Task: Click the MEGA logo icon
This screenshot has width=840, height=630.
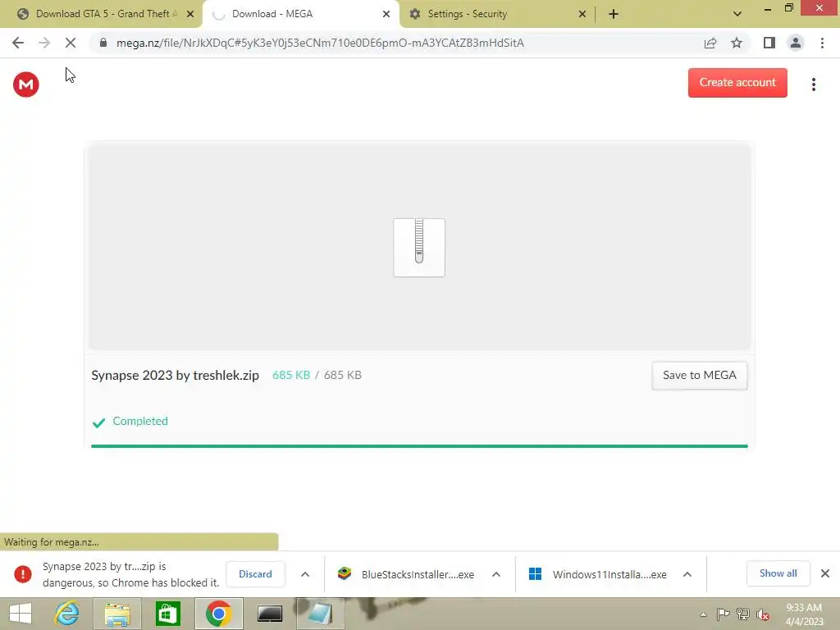Action: click(25, 84)
